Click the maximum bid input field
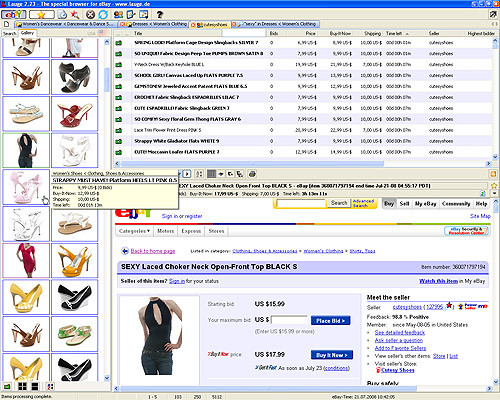 tap(289, 320)
